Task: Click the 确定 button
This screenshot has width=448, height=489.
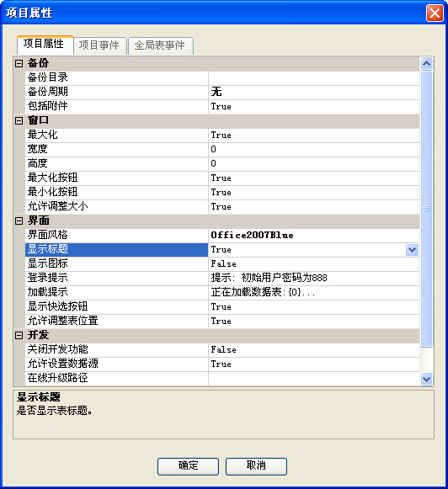Action: pyautogui.click(x=188, y=466)
